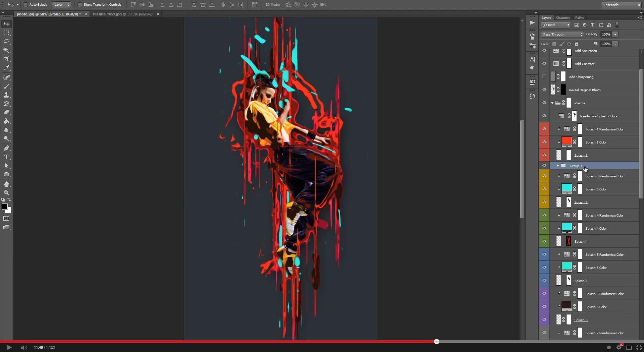Select the Crop tool

pyautogui.click(x=6, y=59)
